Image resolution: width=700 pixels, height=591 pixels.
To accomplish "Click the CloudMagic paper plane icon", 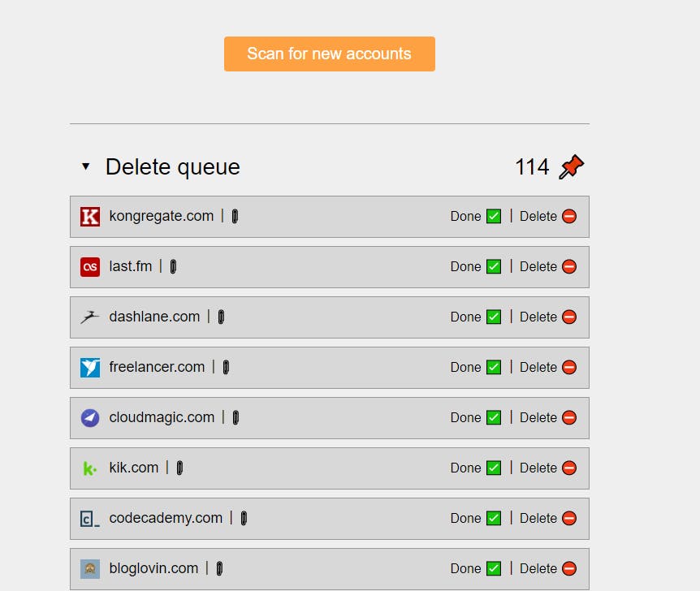I will coord(89,417).
